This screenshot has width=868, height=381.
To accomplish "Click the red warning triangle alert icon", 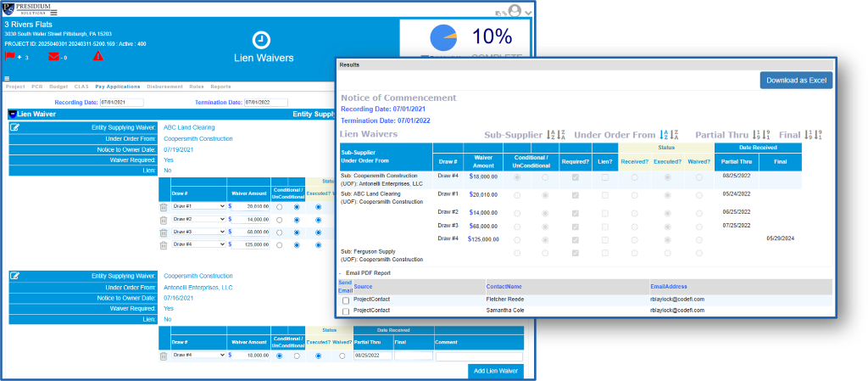I will tap(97, 57).
